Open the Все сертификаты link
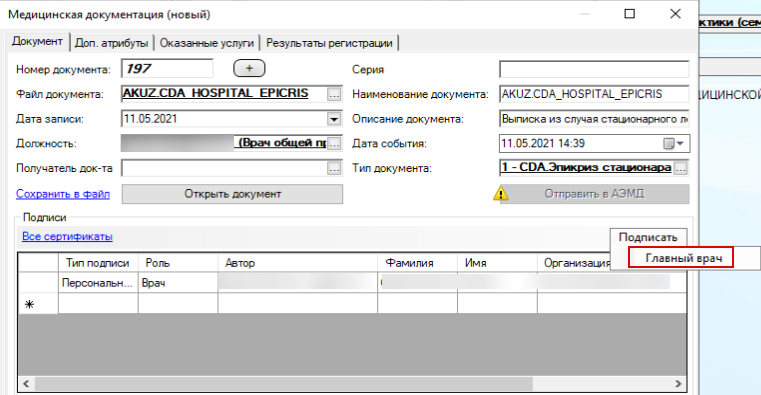 pyautogui.click(x=67, y=236)
